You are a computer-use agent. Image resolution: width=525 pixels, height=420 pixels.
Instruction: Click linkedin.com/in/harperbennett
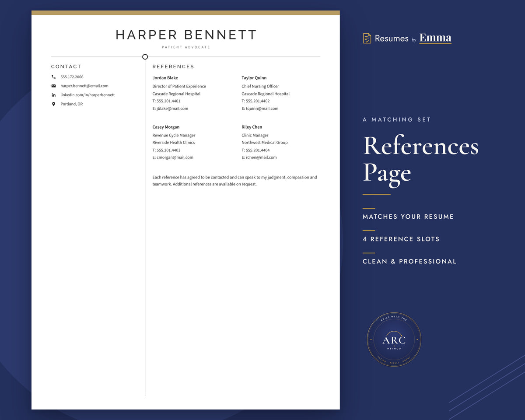(x=87, y=95)
